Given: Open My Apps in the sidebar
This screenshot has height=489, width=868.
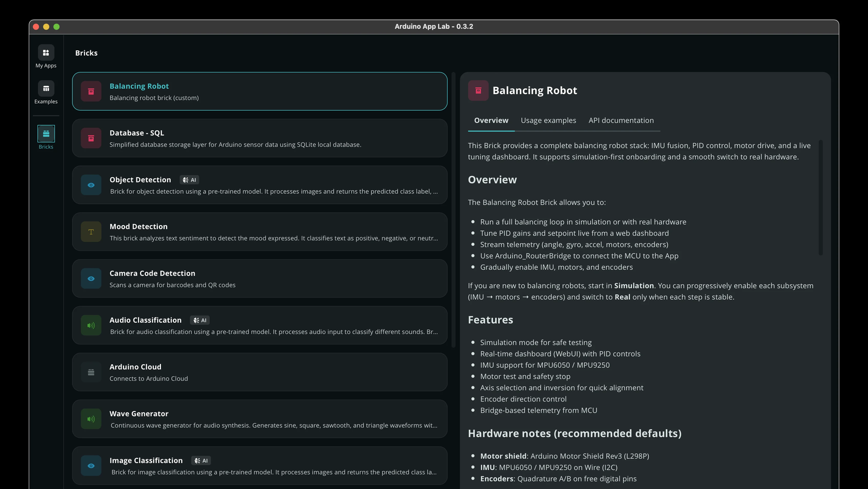Looking at the screenshot, I should pos(46,57).
